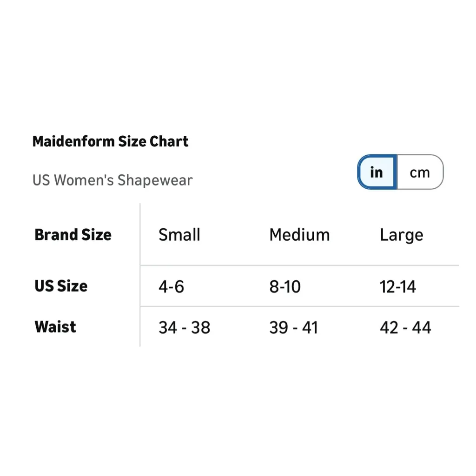This screenshot has width=476, height=476.
Task: Choose the Small brand size column
Action: tap(179, 235)
